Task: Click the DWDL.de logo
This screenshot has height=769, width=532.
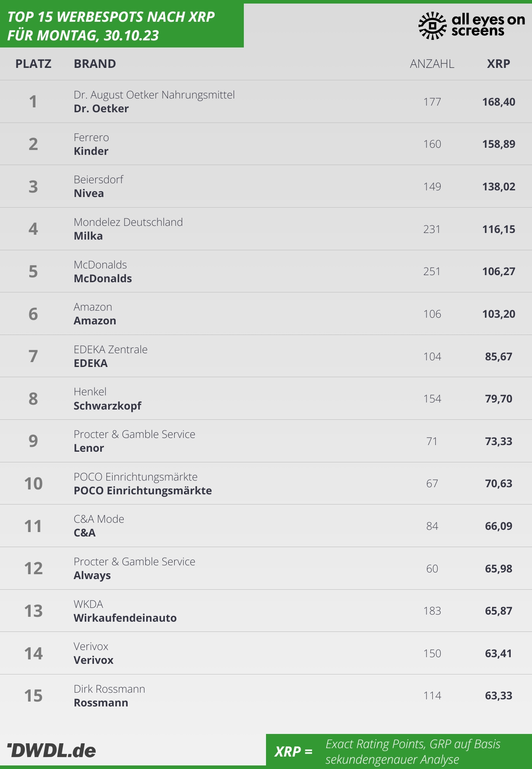Action: coord(51,750)
